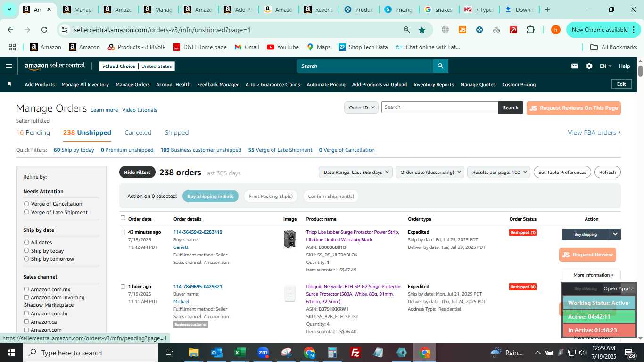Click the JS extension icon in toolbar
644x362 pixels.
click(462, 30)
